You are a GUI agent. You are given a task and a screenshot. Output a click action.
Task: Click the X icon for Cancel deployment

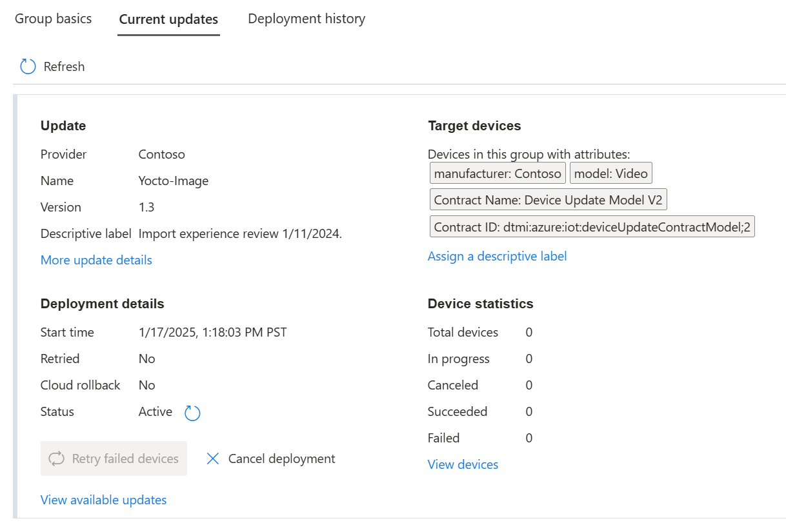(213, 458)
